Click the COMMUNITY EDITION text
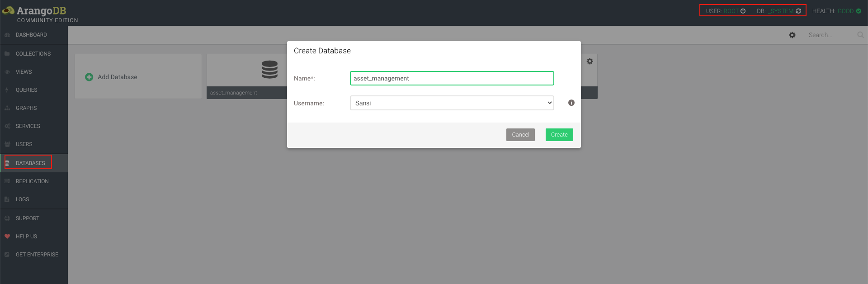Screen dimensions: 868x284 47,20
